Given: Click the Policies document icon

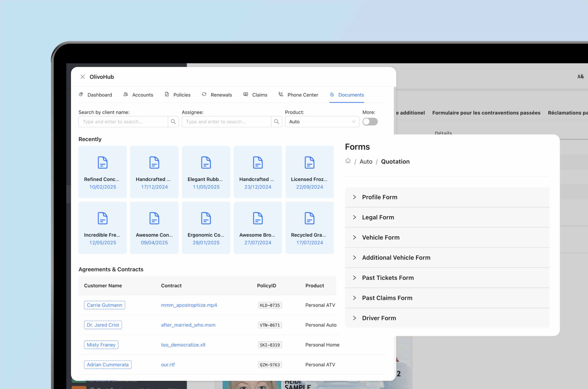Looking at the screenshot, I should point(167,94).
